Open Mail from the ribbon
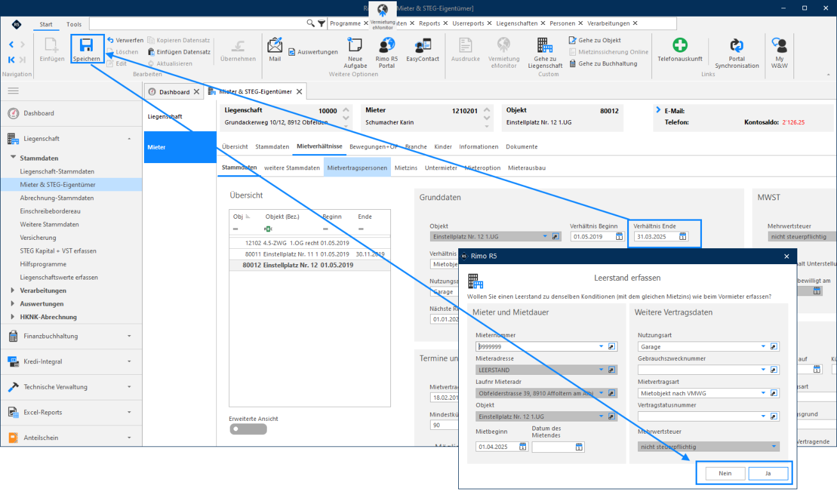 (x=275, y=51)
